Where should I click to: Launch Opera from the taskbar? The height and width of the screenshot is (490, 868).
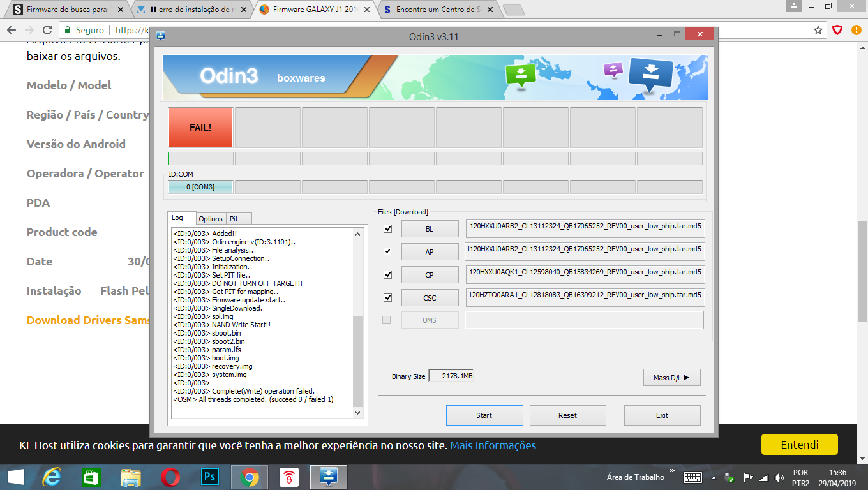click(x=170, y=477)
